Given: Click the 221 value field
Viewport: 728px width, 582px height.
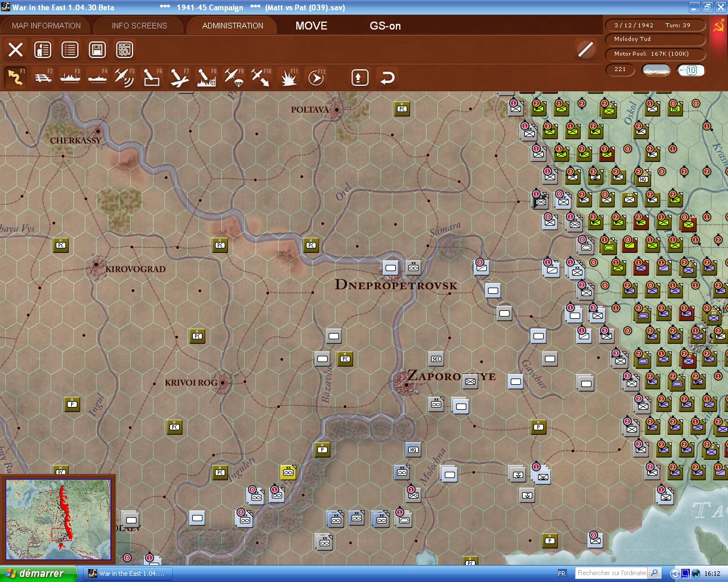Looking at the screenshot, I should click(621, 69).
